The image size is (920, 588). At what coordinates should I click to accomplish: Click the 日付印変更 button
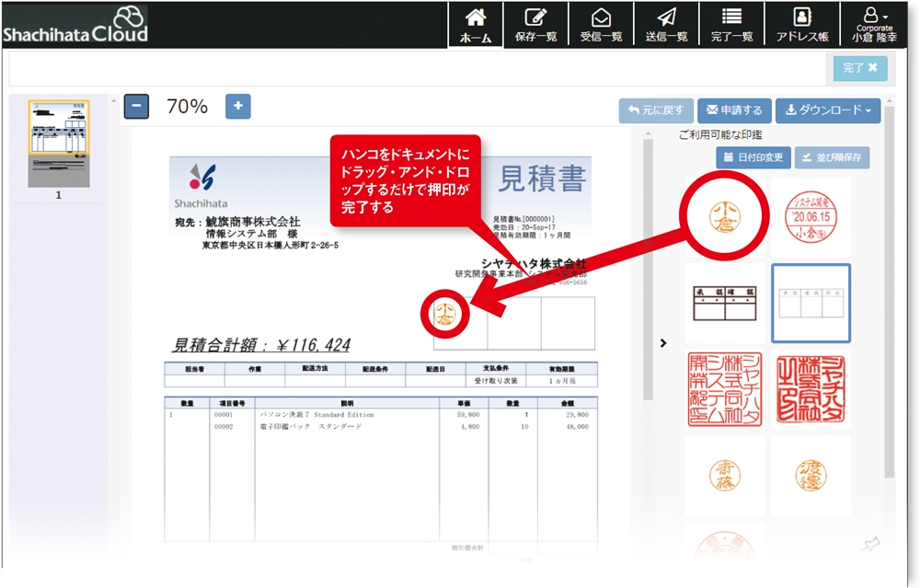[753, 157]
